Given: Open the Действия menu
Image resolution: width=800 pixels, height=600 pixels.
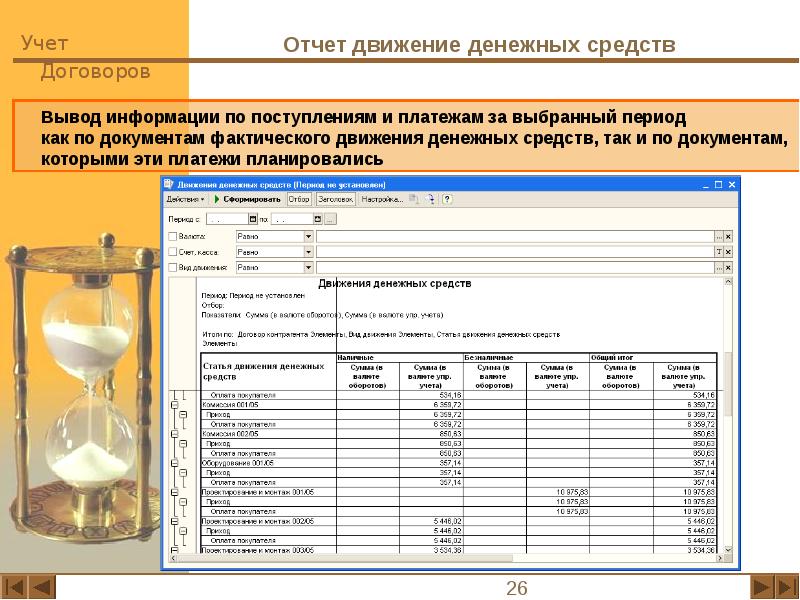Looking at the screenshot, I should click(x=186, y=199).
